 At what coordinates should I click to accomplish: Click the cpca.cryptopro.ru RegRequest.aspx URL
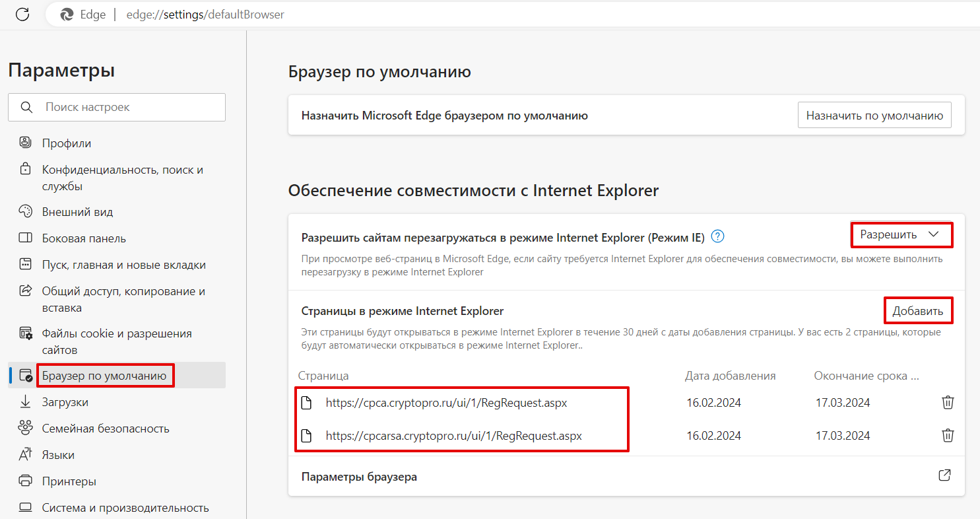[446, 403]
